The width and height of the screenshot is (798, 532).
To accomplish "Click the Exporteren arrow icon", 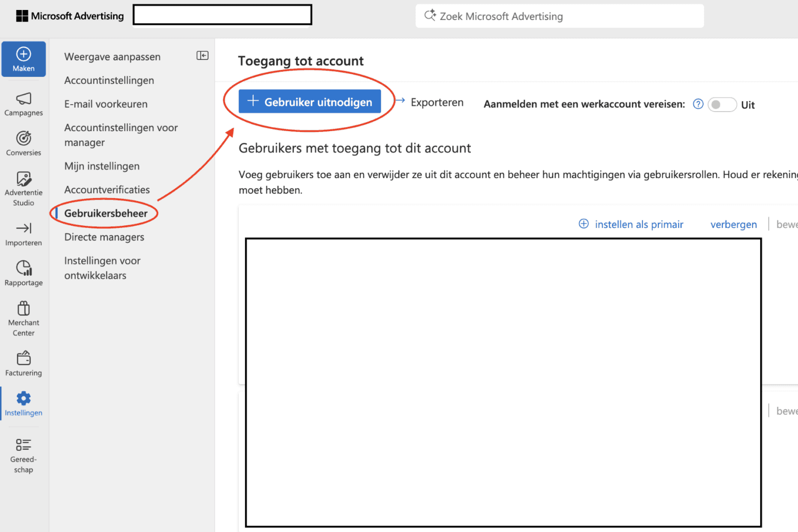I will pyautogui.click(x=400, y=101).
